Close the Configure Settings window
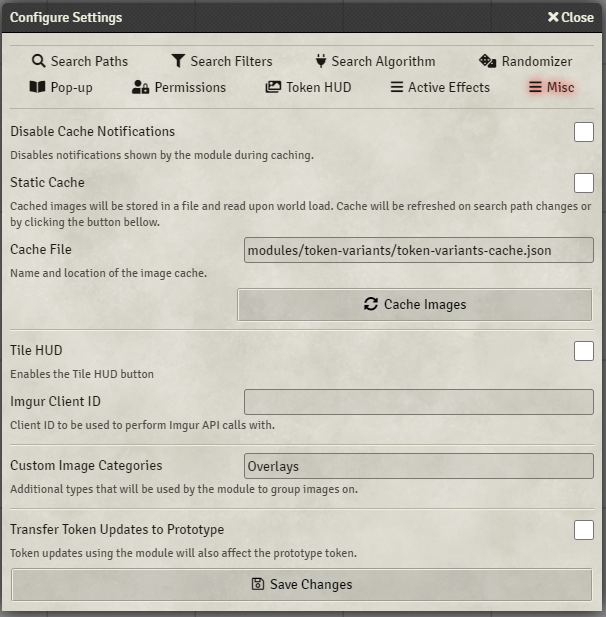 tap(571, 17)
